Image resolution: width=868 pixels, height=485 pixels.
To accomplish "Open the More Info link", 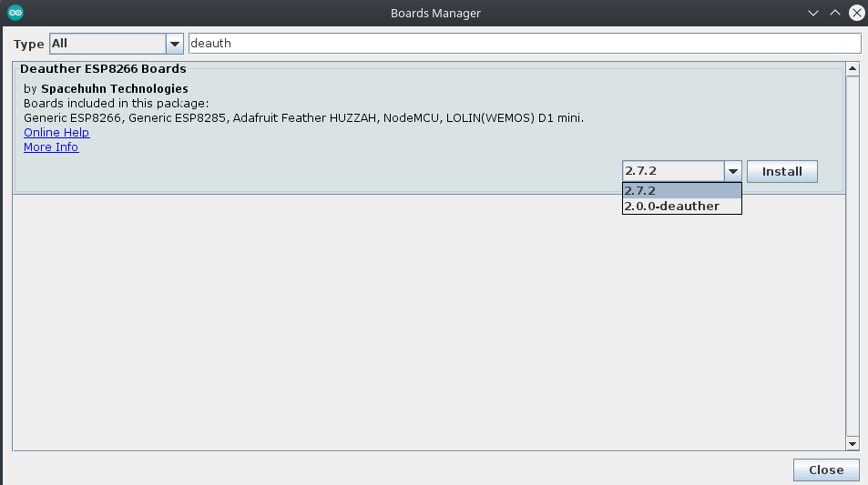I will click(x=51, y=147).
